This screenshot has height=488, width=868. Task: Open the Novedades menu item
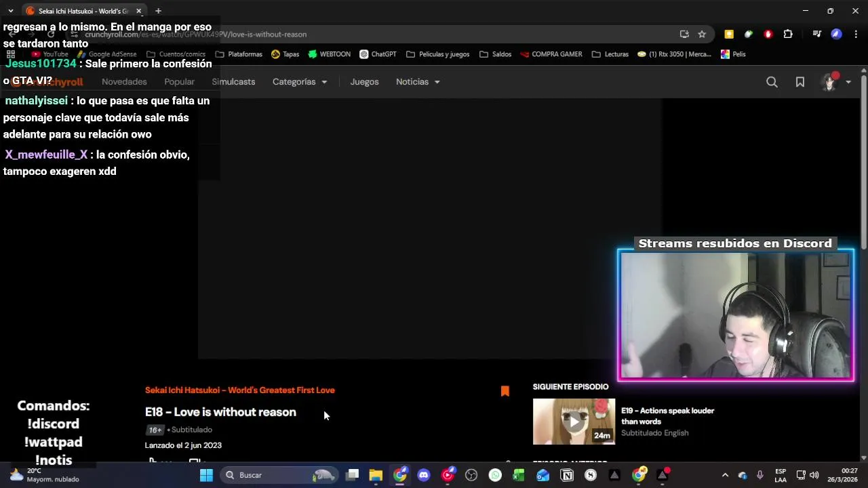point(124,82)
